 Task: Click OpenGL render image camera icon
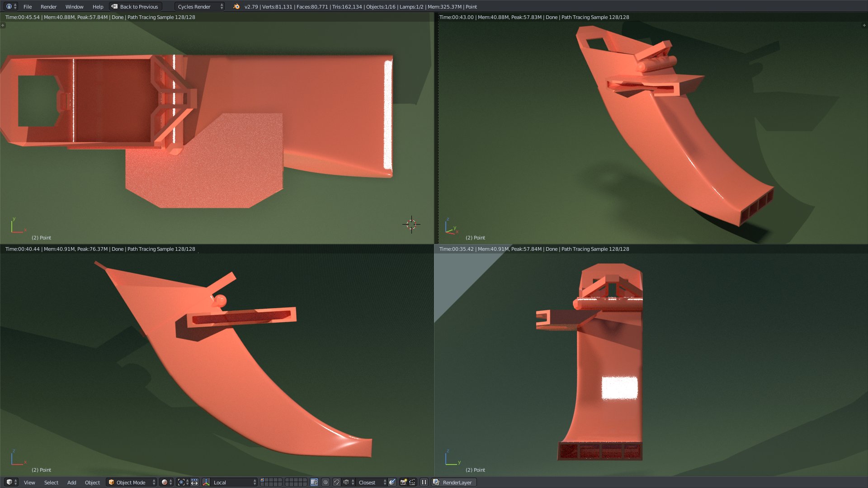[x=404, y=483]
